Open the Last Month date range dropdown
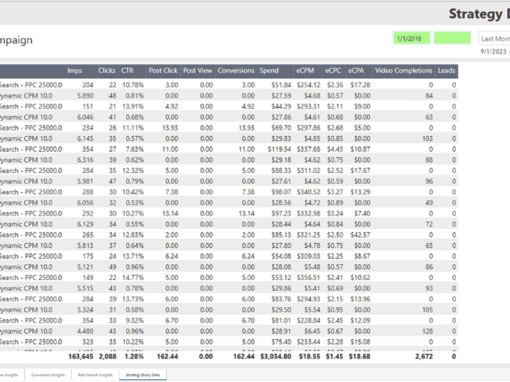 pos(494,39)
